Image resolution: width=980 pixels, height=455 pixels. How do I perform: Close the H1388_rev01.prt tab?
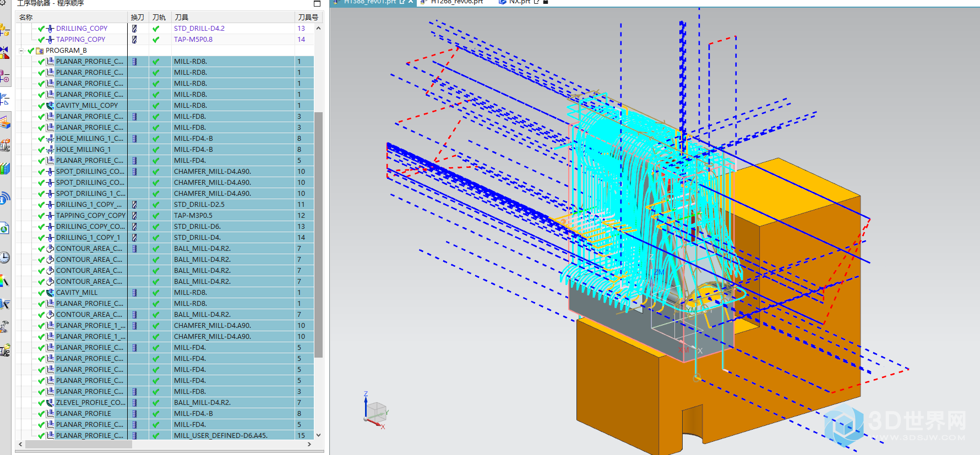[411, 2]
